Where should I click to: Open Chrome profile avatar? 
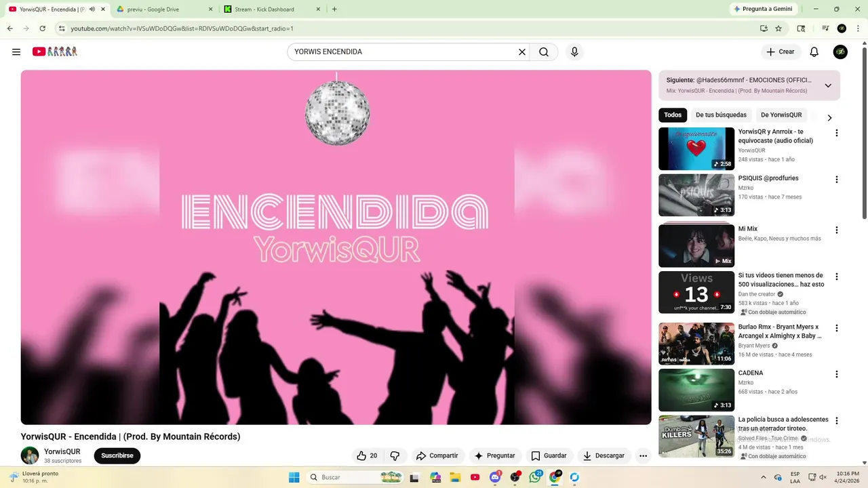[x=842, y=28]
